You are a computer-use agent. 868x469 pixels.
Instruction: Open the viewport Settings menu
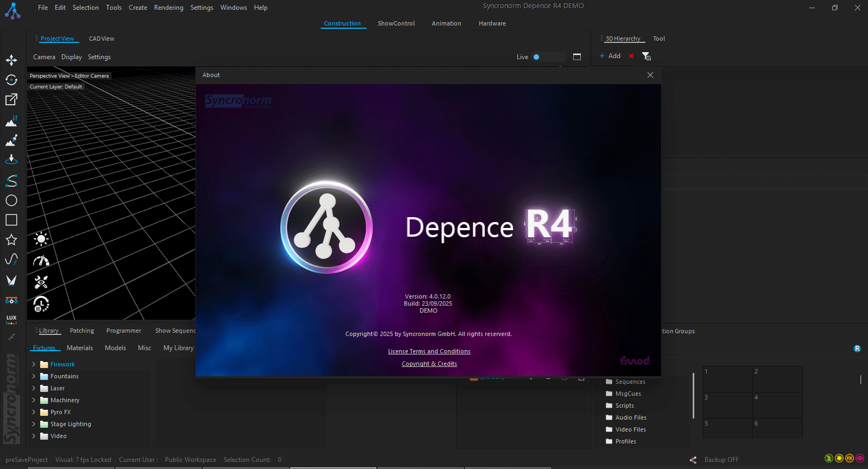pos(99,57)
